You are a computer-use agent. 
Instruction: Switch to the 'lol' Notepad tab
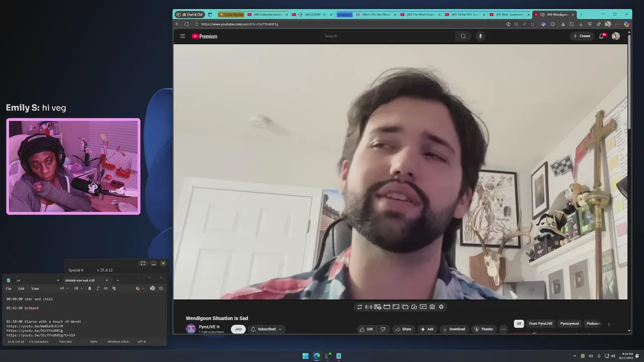(31, 281)
